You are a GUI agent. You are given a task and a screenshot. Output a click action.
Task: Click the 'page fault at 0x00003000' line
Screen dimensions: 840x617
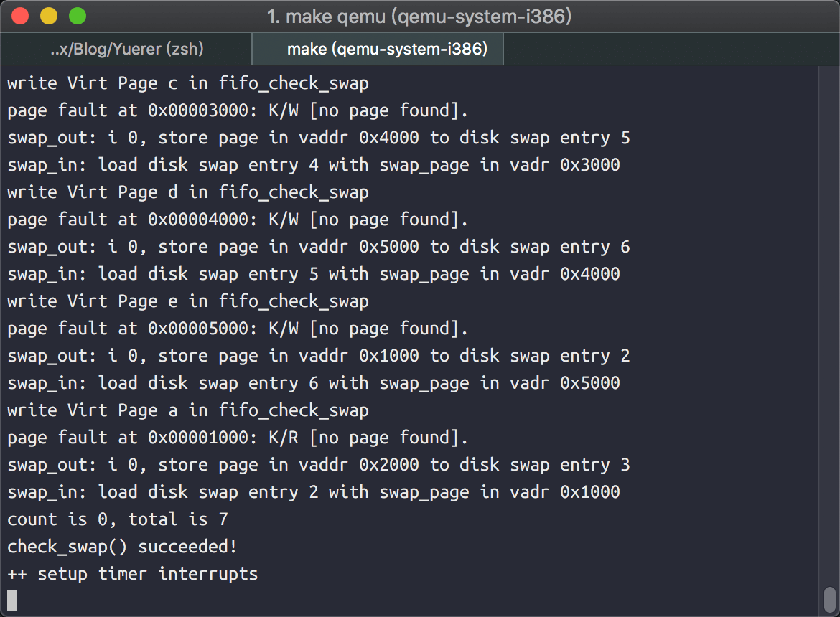pyautogui.click(x=238, y=110)
